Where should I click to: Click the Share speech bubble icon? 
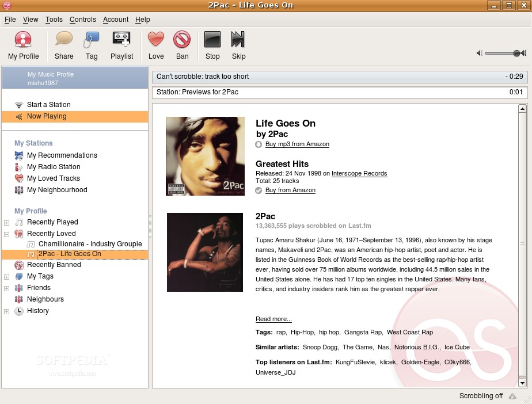click(64, 39)
